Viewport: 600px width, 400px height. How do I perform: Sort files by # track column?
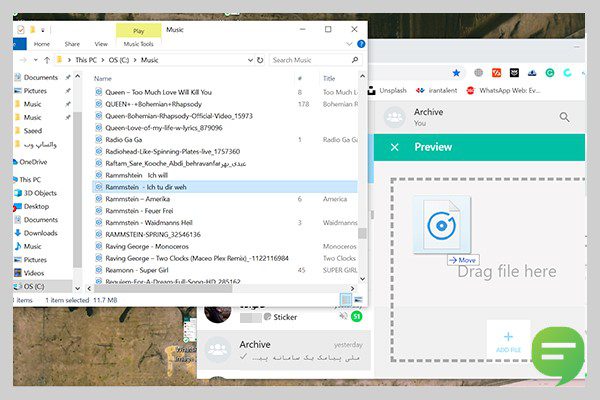point(300,78)
